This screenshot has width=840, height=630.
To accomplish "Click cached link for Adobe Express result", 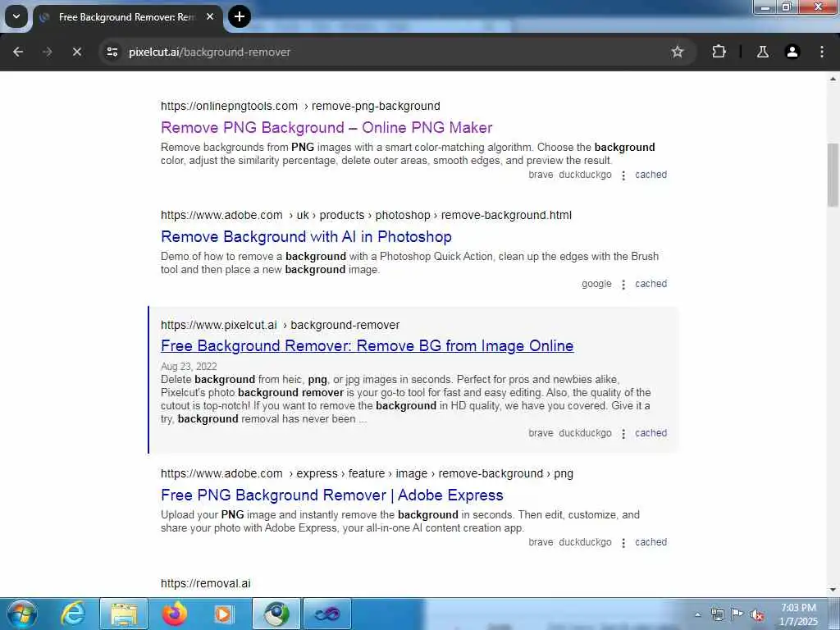I will tap(651, 542).
